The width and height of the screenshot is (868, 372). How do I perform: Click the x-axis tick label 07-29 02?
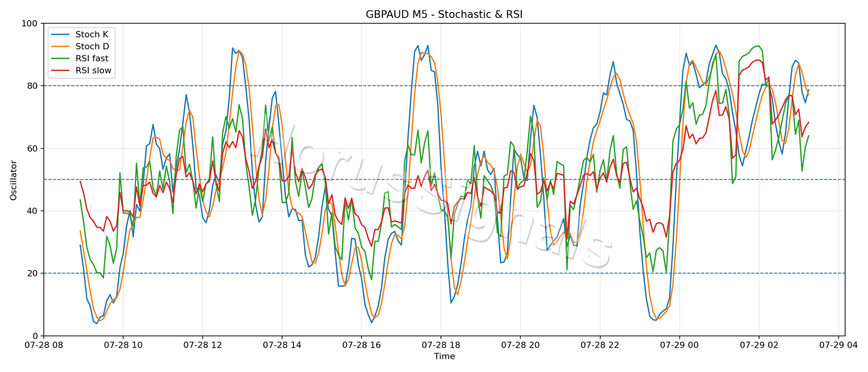tap(759, 345)
